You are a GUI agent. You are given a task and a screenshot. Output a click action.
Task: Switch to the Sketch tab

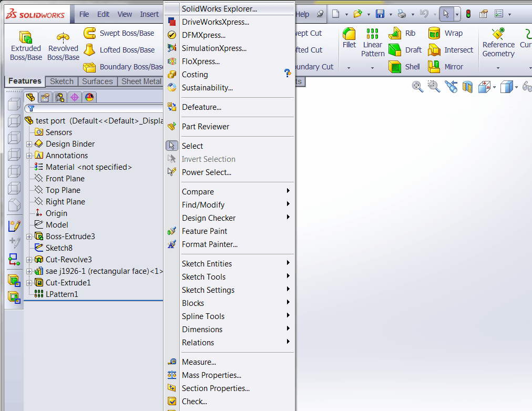pos(62,81)
